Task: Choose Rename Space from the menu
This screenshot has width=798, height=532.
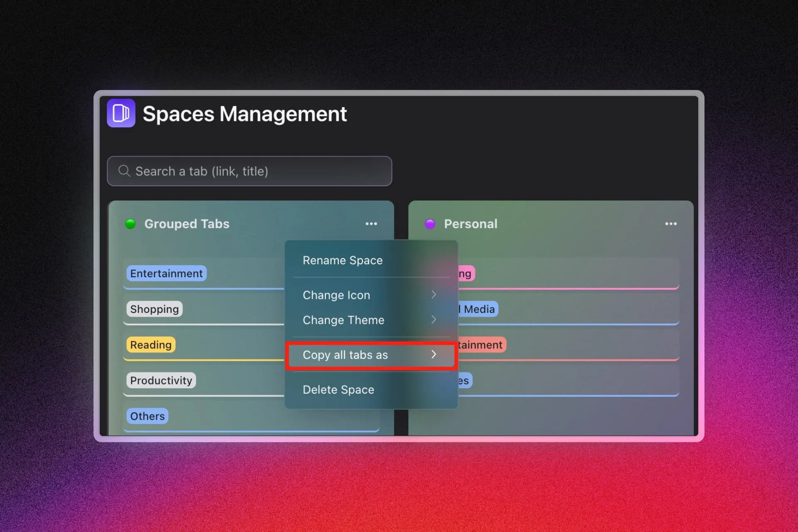Action: [x=342, y=260]
